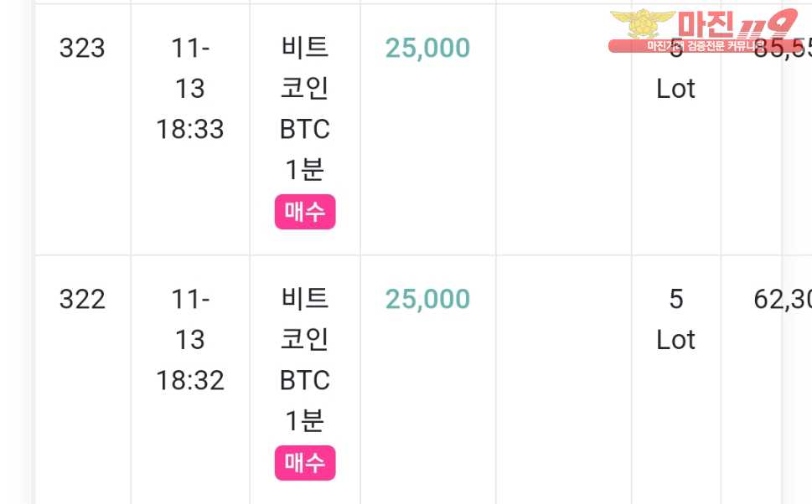
Task: Select order number 322
Action: pos(82,299)
